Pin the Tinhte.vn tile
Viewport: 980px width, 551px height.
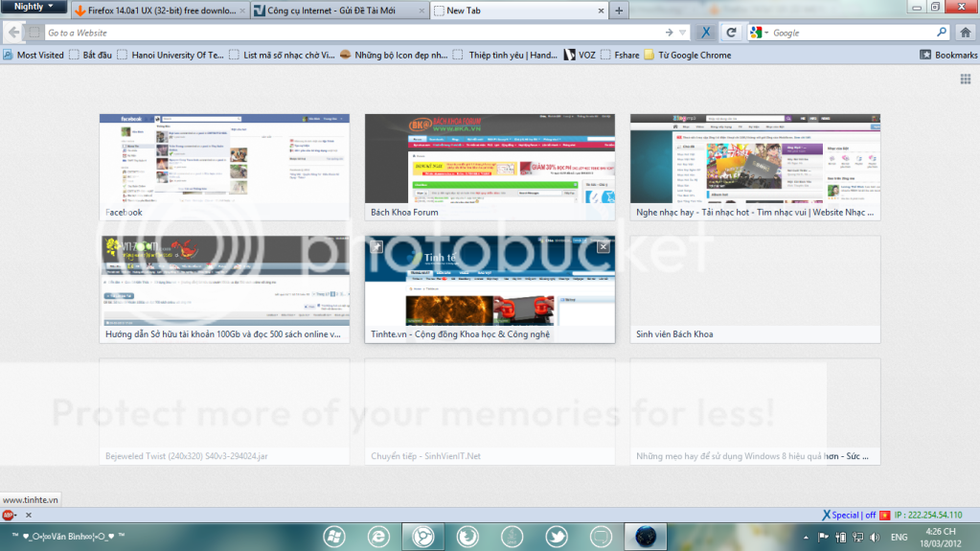[376, 246]
